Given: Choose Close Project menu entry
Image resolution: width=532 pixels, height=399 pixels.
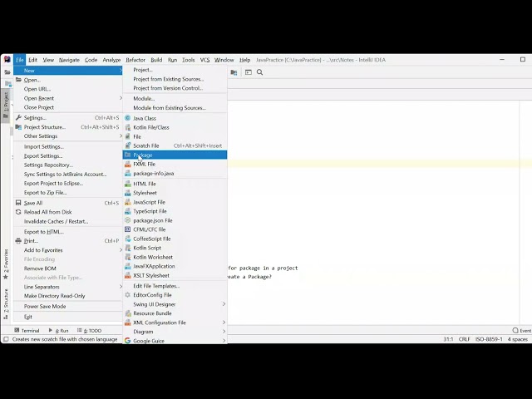Looking at the screenshot, I should [x=68, y=107].
